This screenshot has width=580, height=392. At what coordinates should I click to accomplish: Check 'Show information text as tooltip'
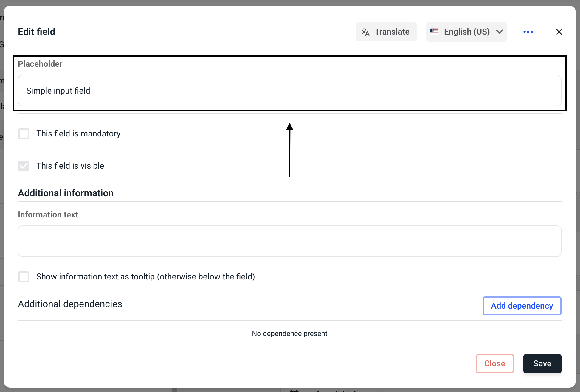click(x=24, y=277)
